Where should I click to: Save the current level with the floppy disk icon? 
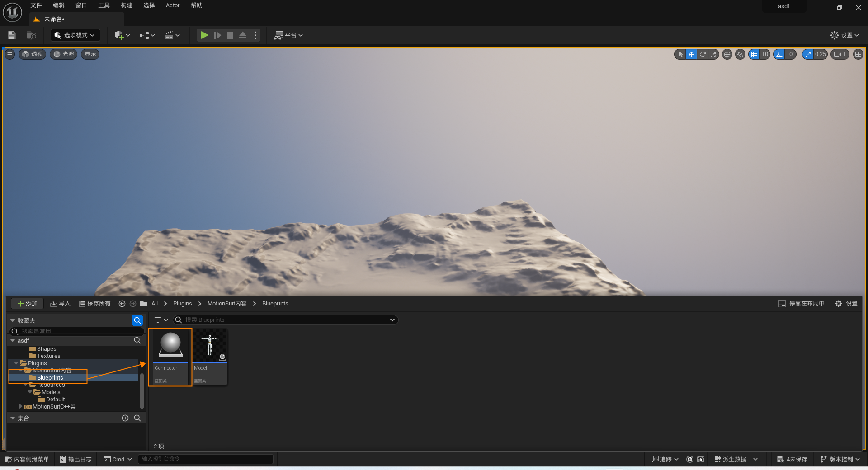(x=12, y=35)
